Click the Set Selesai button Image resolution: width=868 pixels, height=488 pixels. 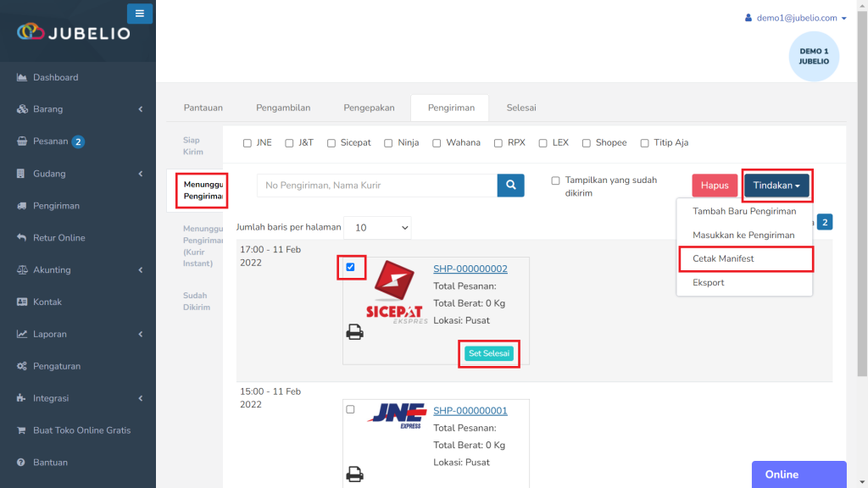(489, 353)
